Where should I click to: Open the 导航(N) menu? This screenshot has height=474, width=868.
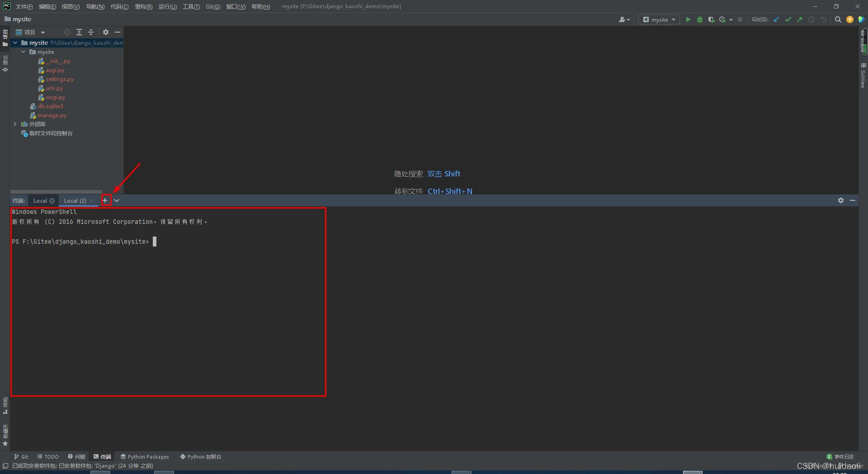pyautogui.click(x=95, y=6)
